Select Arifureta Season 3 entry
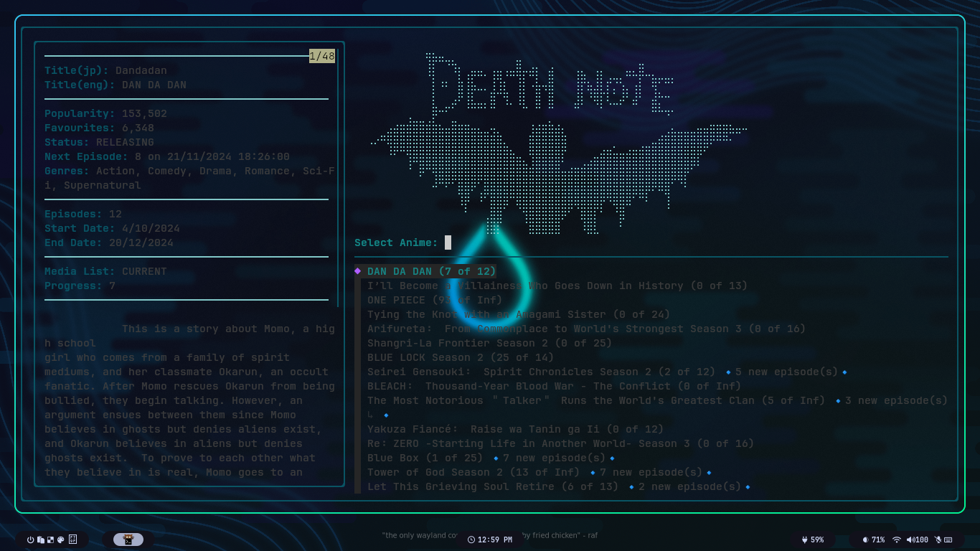 coord(586,329)
